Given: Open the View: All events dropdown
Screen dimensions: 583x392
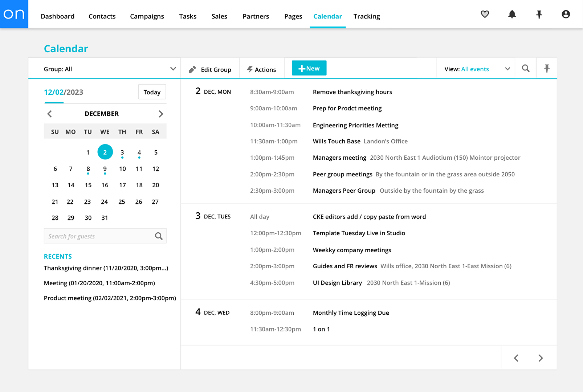Looking at the screenshot, I should tap(476, 69).
